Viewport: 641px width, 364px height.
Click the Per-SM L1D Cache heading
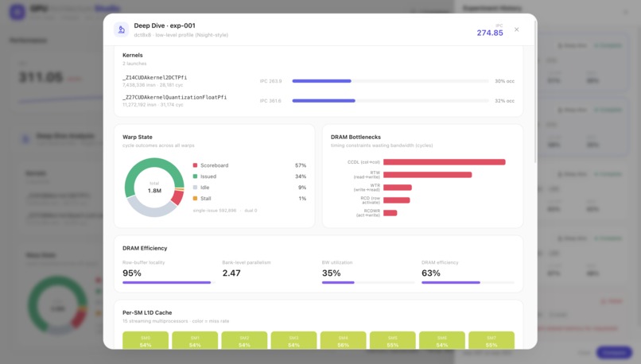pyautogui.click(x=147, y=312)
